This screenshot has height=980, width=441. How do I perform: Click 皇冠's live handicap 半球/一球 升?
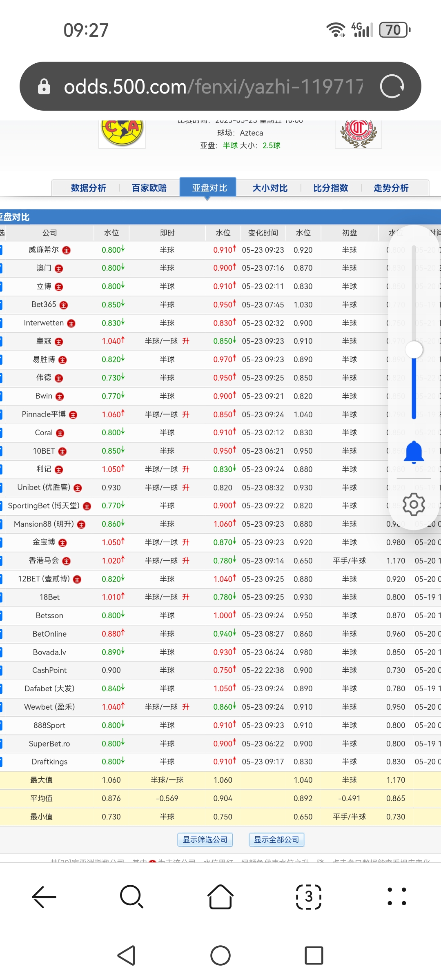click(x=167, y=341)
